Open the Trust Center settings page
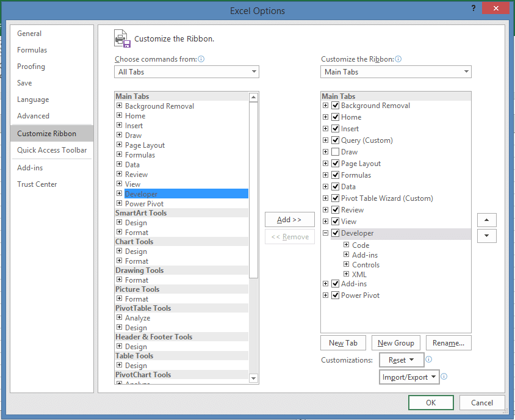This screenshot has width=515, height=420. click(x=37, y=184)
